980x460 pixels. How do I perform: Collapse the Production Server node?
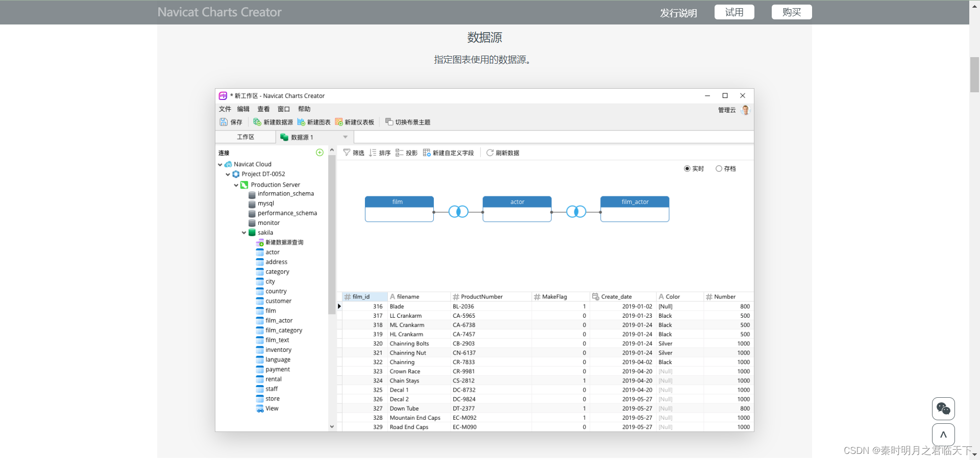pos(236,185)
